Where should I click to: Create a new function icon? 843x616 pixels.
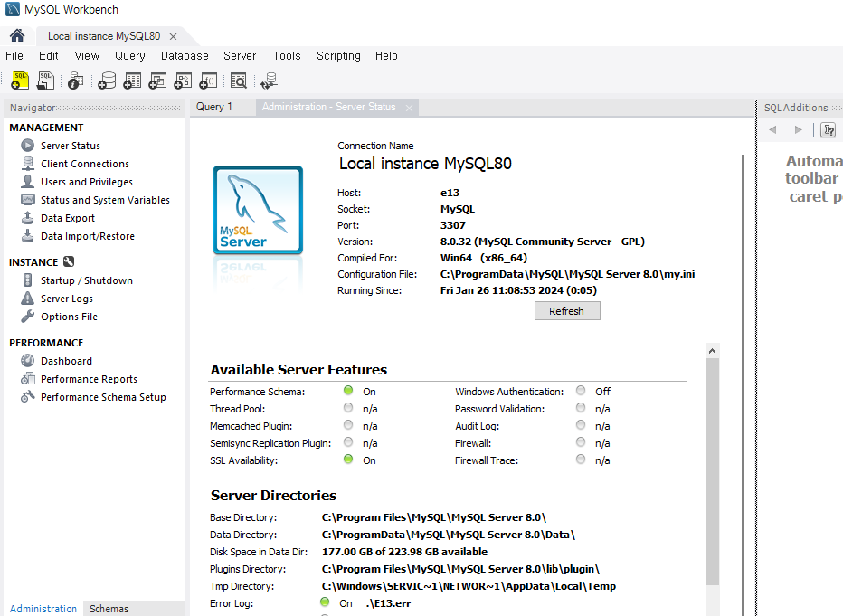coord(208,81)
